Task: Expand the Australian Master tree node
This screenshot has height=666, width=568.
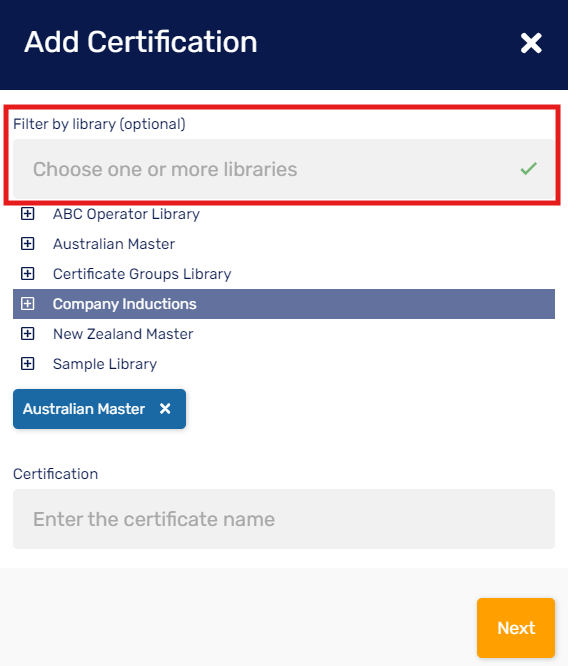Action: coord(28,244)
